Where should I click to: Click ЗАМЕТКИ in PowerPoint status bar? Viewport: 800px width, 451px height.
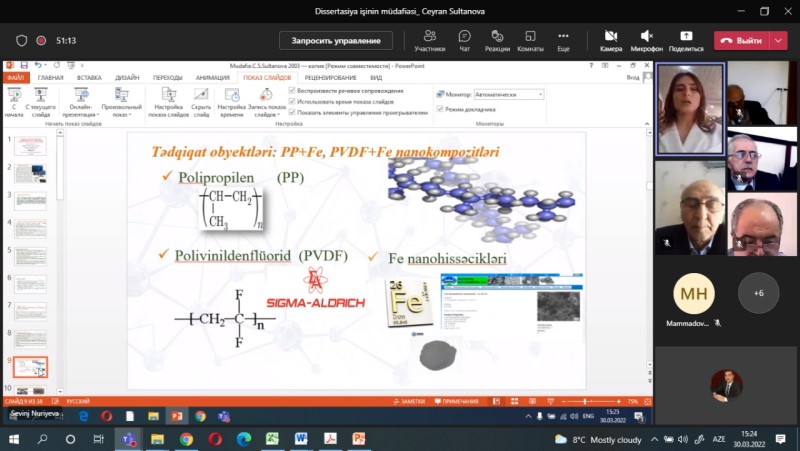410,402
